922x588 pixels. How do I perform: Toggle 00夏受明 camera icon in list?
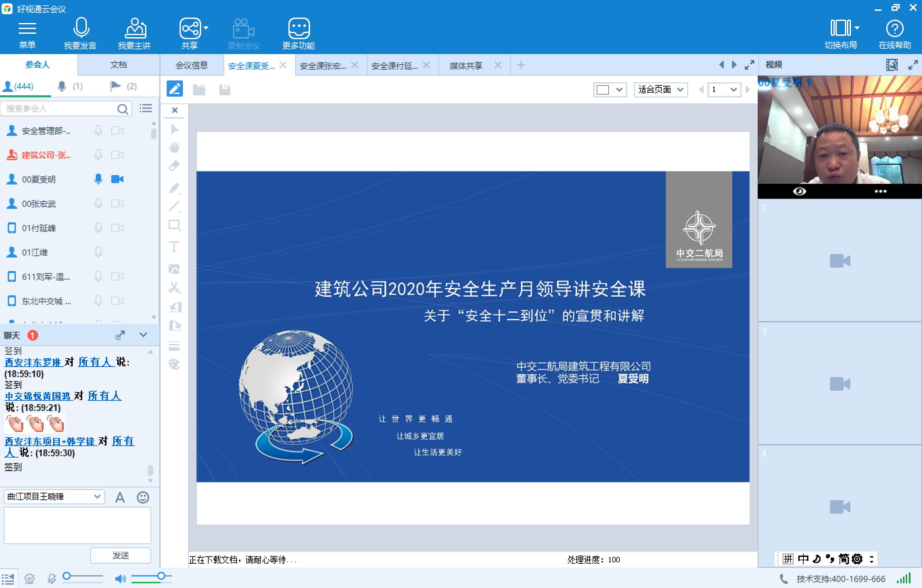117,179
